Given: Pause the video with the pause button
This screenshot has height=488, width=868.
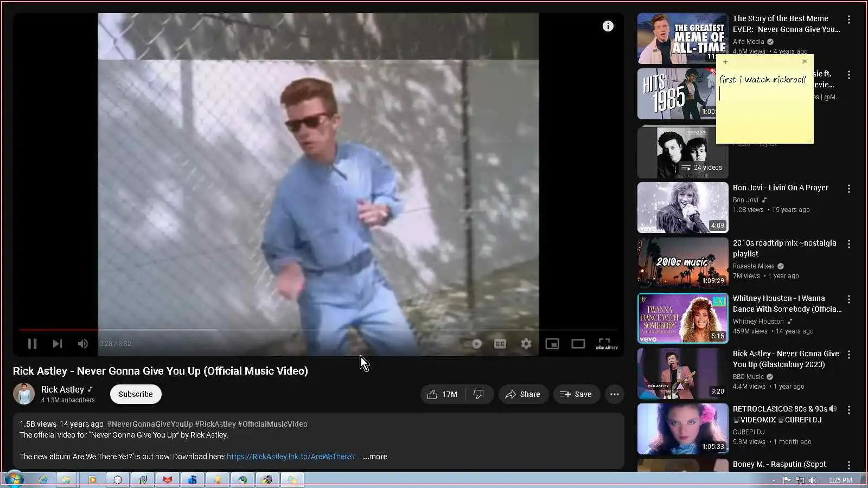Looking at the screenshot, I should pyautogui.click(x=32, y=344).
